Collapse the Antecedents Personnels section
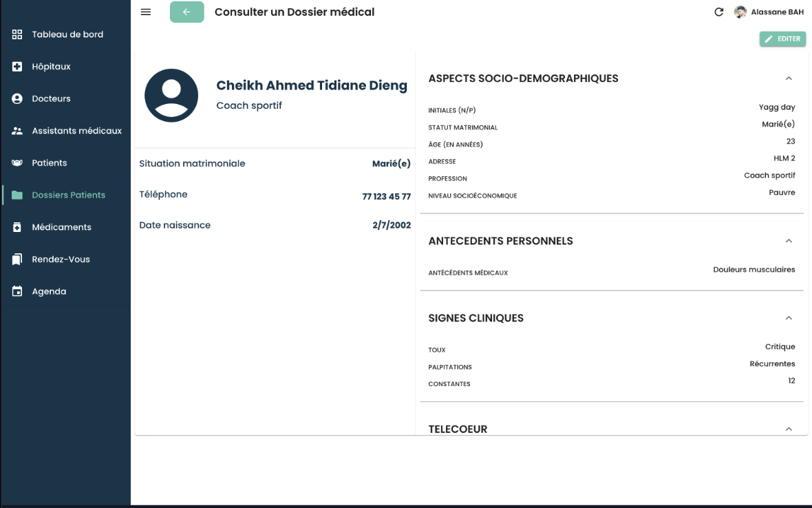 click(x=789, y=241)
